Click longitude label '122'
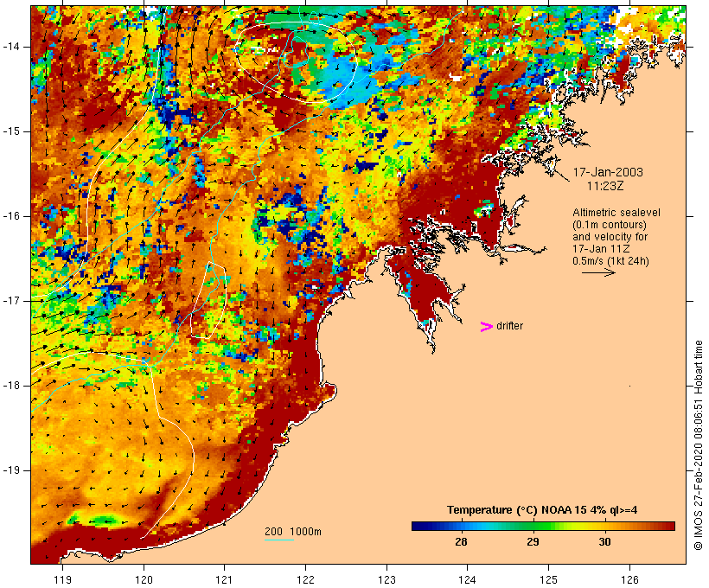This screenshot has width=709, height=588. click(305, 579)
